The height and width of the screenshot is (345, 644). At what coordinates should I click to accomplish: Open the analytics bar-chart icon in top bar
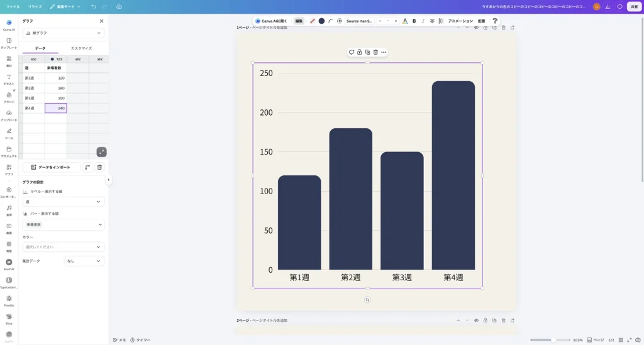pyautogui.click(x=608, y=6)
